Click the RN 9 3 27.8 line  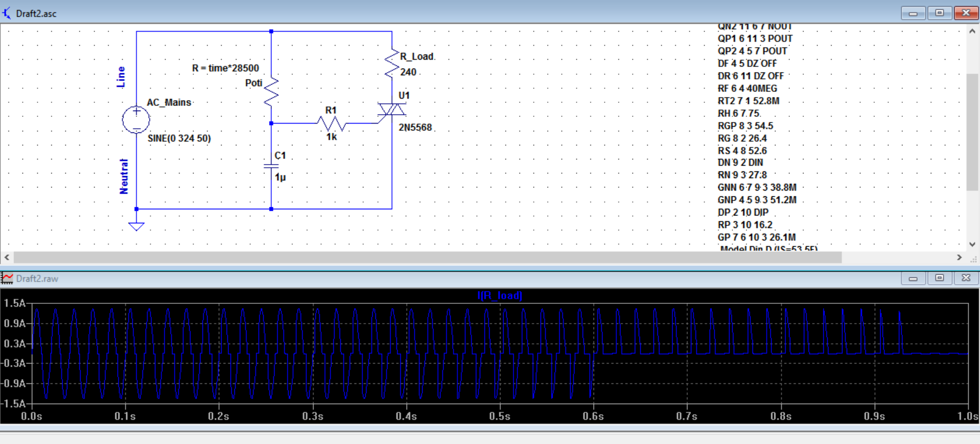click(742, 175)
